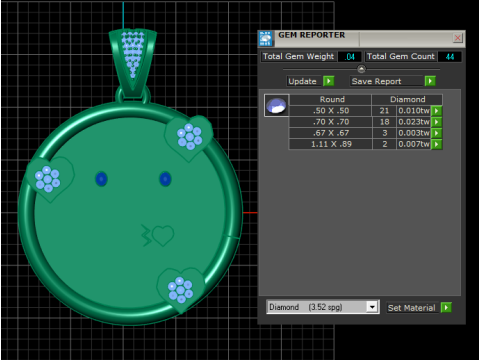Image resolution: width=480 pixels, height=360 pixels.
Task: Click the Set Material green arrow
Action: (x=446, y=307)
